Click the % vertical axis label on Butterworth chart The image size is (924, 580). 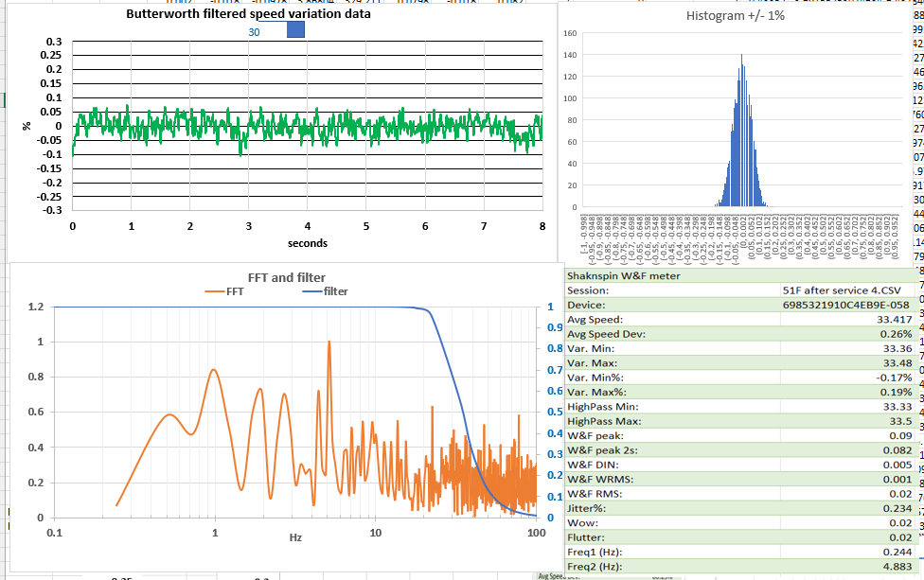pos(26,126)
